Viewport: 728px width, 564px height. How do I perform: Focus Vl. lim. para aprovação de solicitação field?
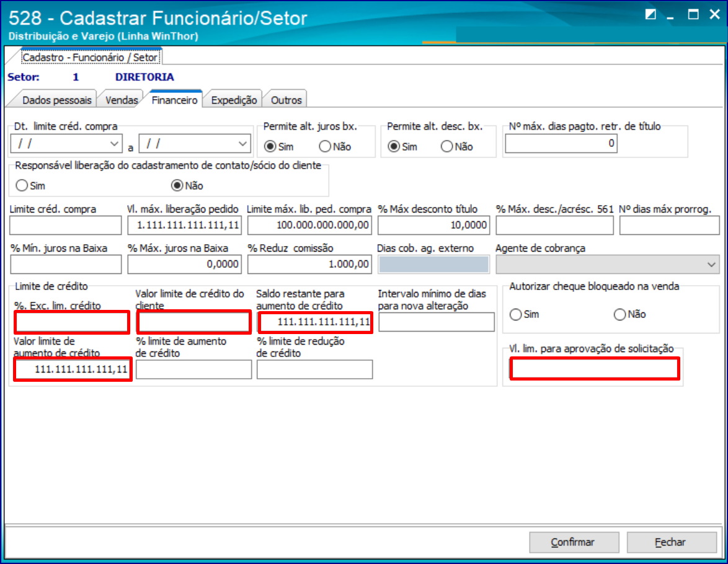coord(595,369)
